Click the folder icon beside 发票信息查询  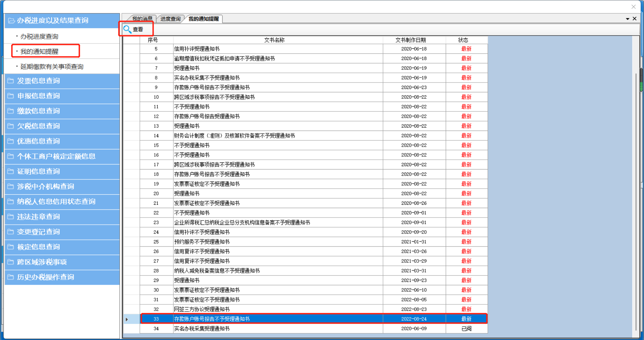[11, 81]
